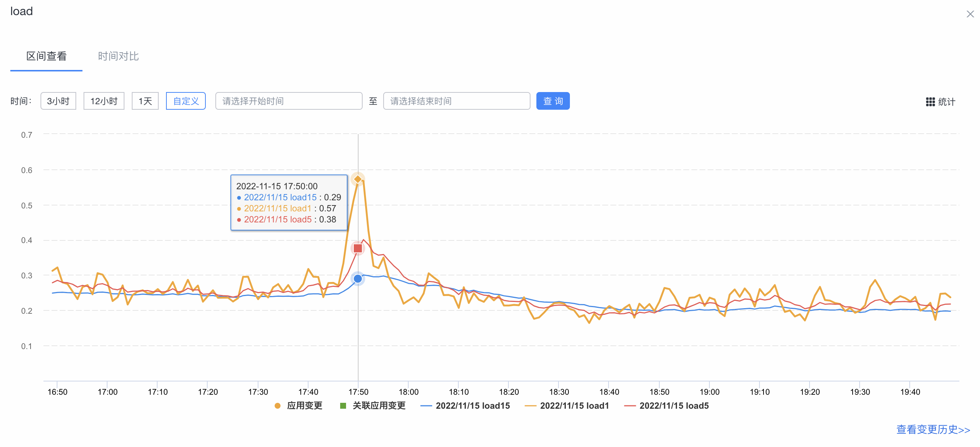Click red square load5 data marker

(357, 249)
